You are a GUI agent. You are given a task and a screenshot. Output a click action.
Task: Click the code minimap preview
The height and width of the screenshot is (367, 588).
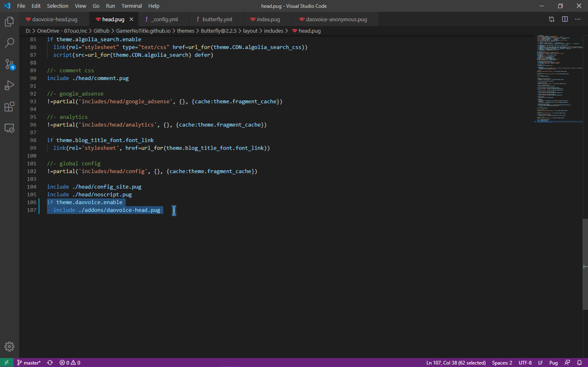click(559, 78)
